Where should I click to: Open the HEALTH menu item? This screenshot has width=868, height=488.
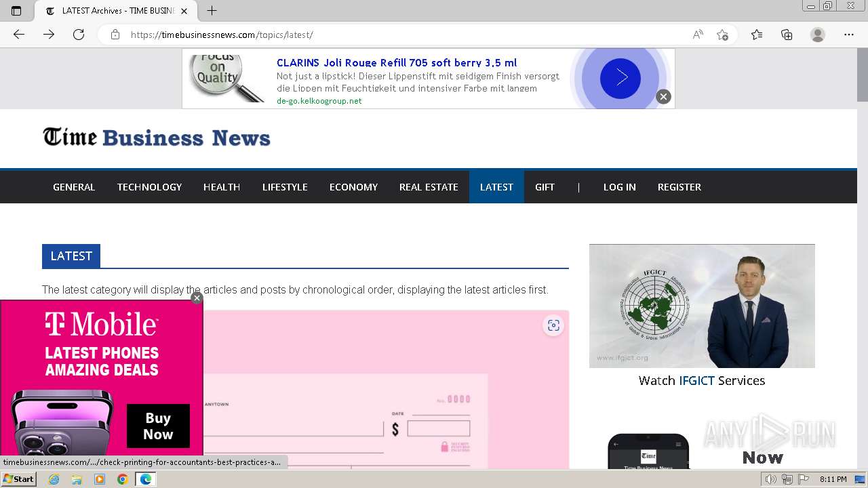[x=222, y=187]
